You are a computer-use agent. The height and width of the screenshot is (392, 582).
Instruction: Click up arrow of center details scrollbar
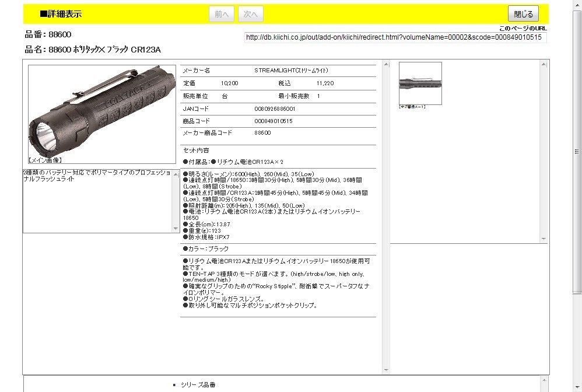point(386,64)
